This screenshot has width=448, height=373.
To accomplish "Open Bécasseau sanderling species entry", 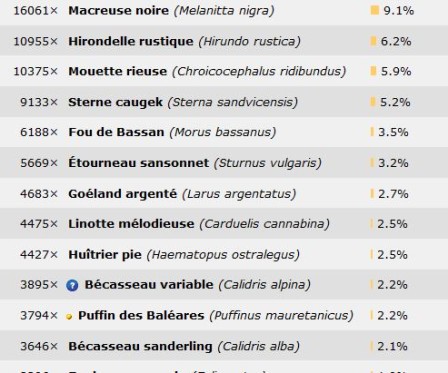I will click(140, 346).
